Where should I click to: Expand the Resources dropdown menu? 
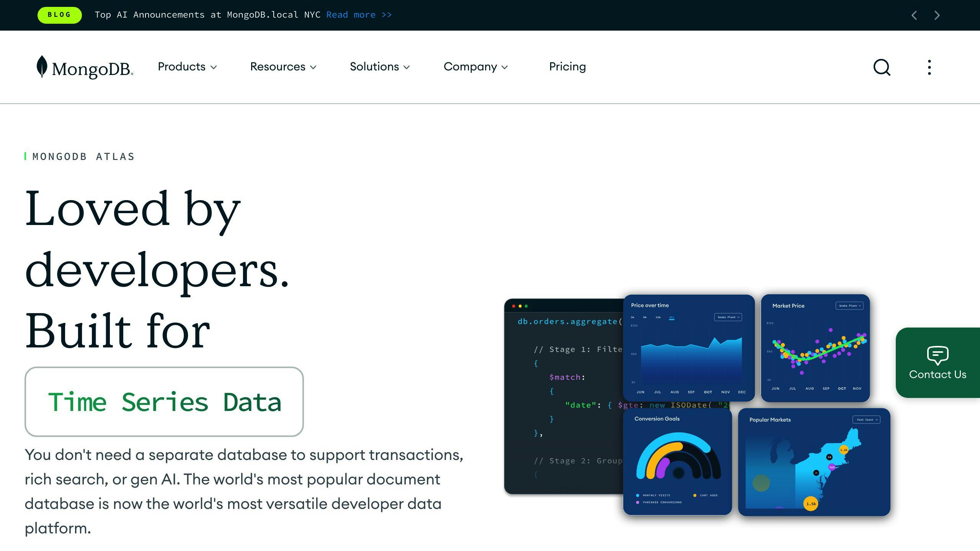point(283,67)
